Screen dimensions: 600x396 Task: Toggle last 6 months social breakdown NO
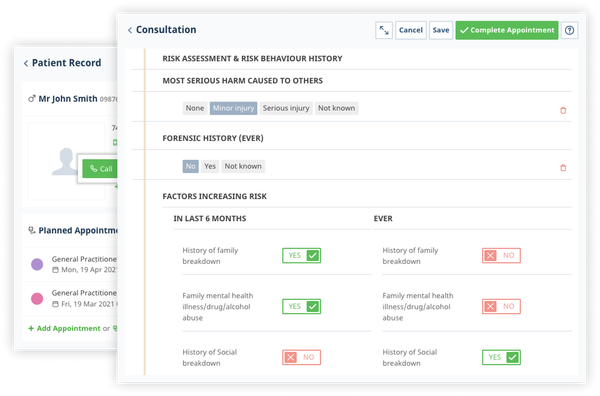[x=302, y=357]
